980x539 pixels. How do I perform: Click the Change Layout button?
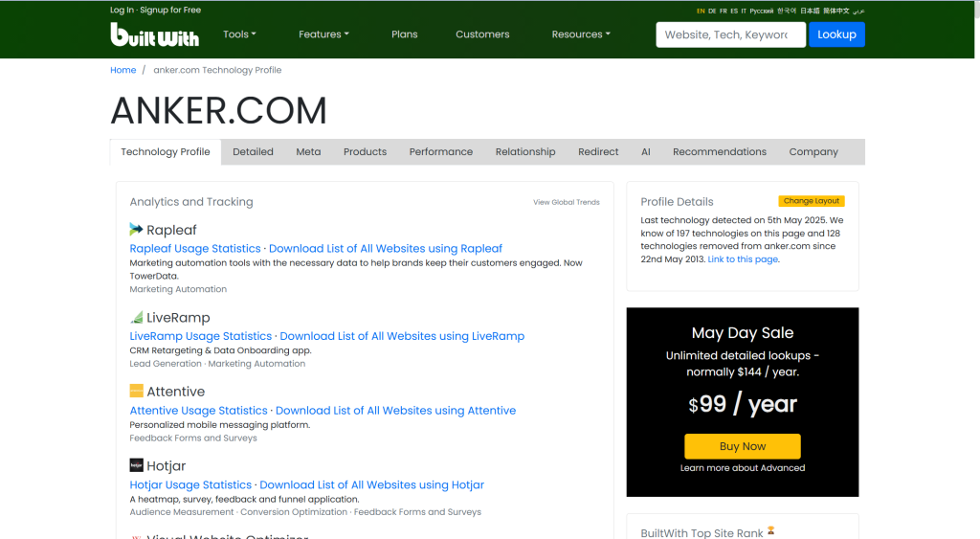(812, 201)
